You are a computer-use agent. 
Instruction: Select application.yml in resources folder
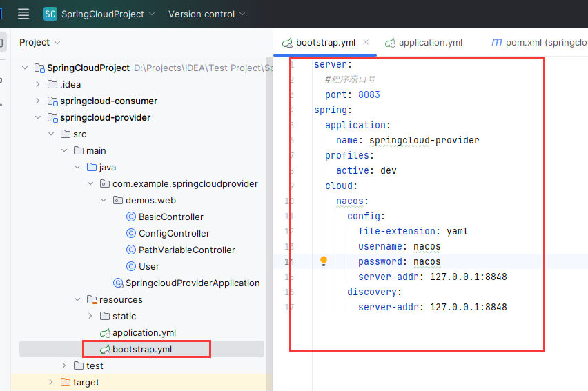[x=144, y=332]
